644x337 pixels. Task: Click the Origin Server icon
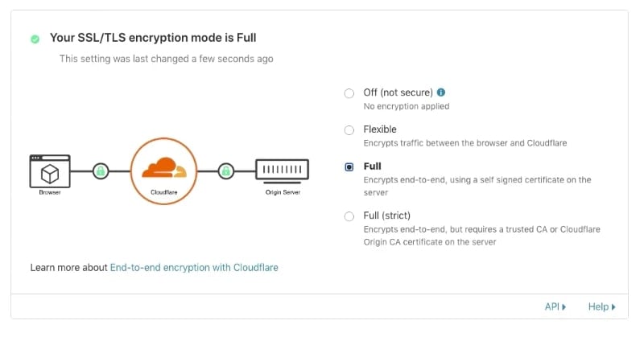283,171
